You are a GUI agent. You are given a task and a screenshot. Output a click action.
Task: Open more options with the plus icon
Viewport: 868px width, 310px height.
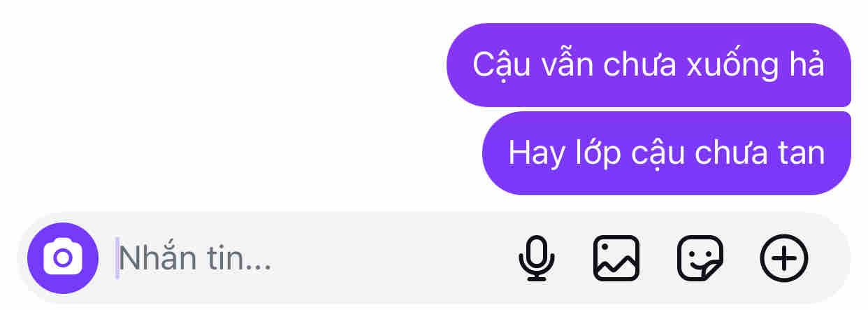coord(783,258)
